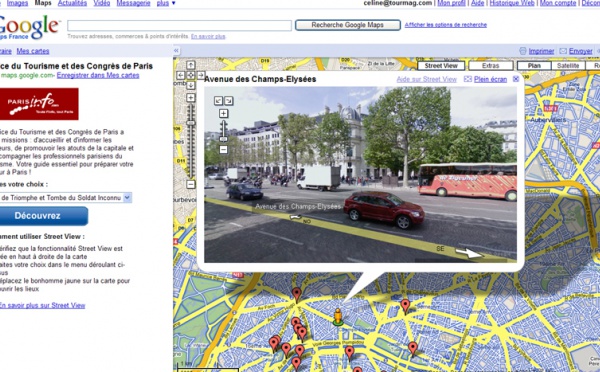Click the map recenter icon between arrows
The width and height of the screenshot is (600, 372).
click(191, 75)
